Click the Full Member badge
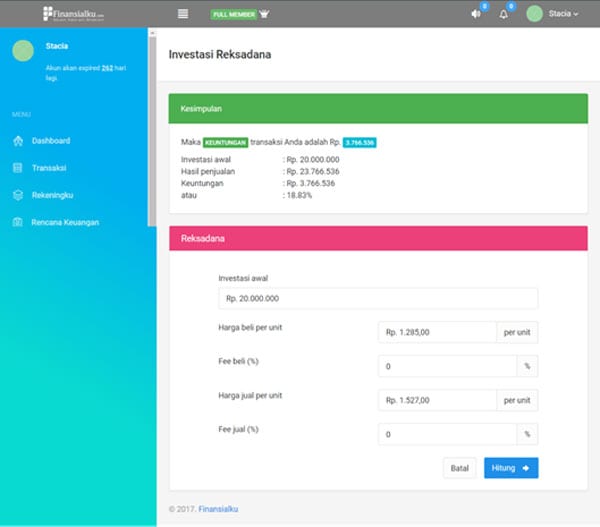Image resolution: width=600 pixels, height=527 pixels. pos(232,14)
